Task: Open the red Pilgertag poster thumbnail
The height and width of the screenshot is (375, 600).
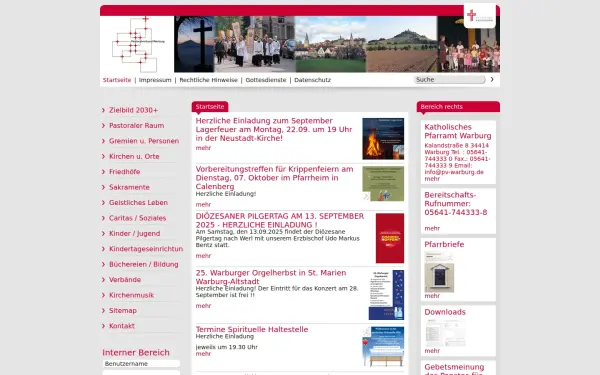Action: point(390,238)
